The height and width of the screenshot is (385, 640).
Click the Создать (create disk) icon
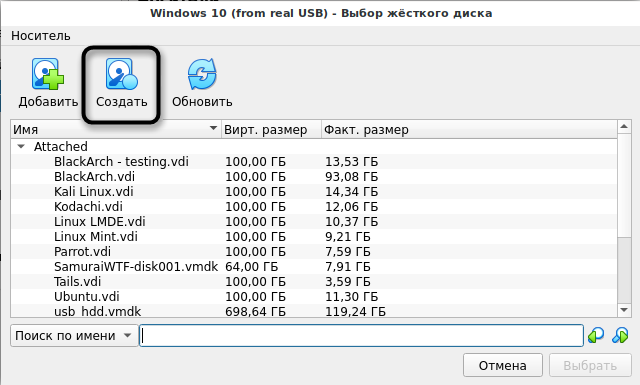[121, 74]
